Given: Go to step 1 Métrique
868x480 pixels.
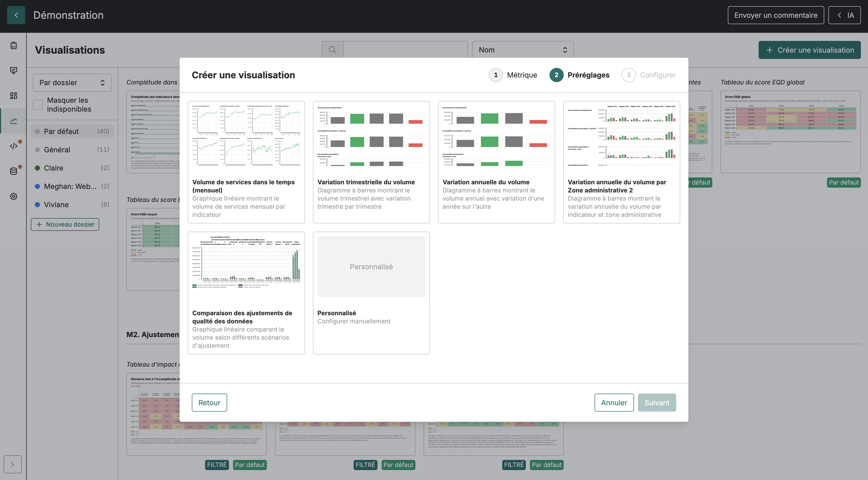Looking at the screenshot, I should 513,75.
